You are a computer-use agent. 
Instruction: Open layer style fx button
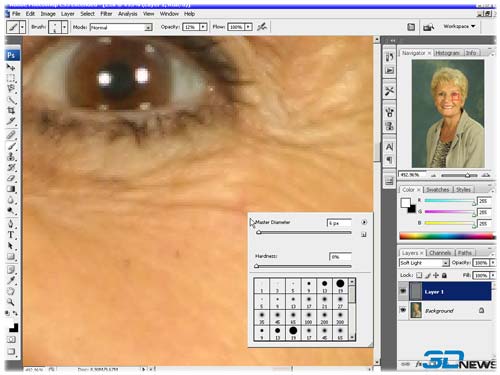(419, 364)
